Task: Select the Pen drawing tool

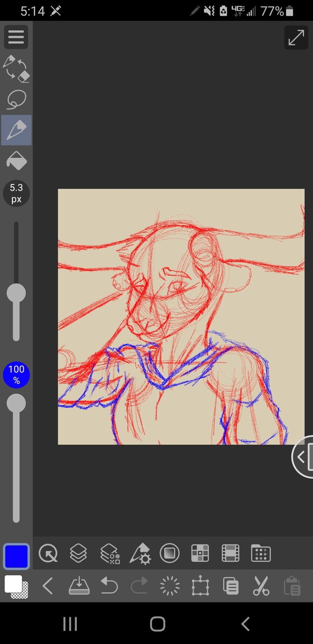Action: pyautogui.click(x=16, y=130)
